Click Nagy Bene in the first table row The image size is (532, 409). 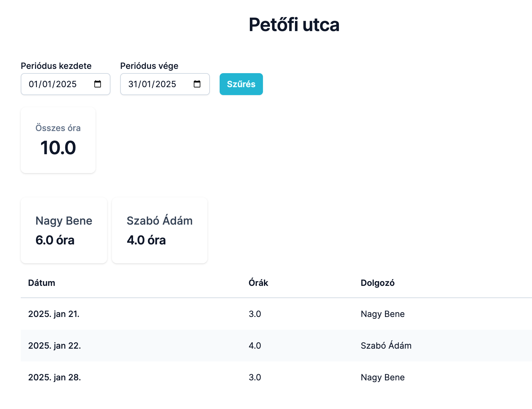click(x=382, y=314)
